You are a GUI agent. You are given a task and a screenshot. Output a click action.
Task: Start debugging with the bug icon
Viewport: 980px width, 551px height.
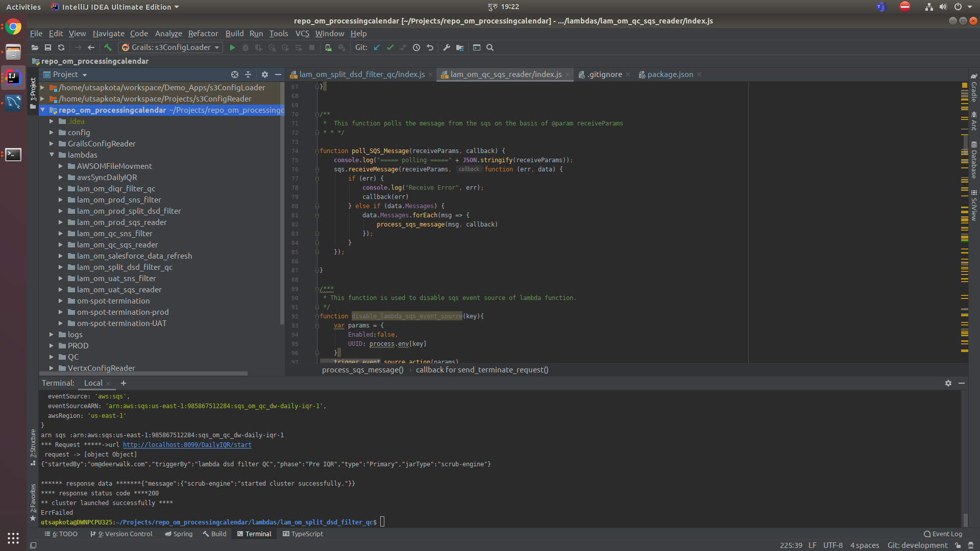tap(246, 47)
